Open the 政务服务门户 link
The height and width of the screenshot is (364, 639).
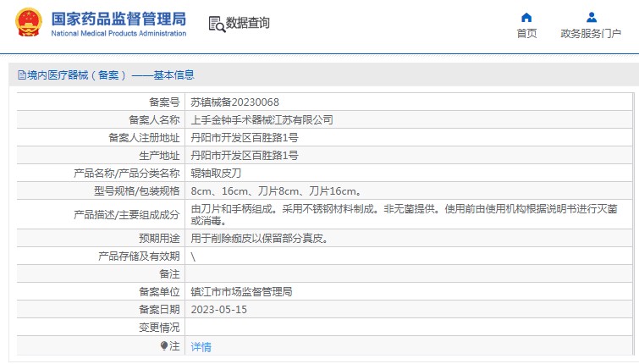pyautogui.click(x=591, y=33)
